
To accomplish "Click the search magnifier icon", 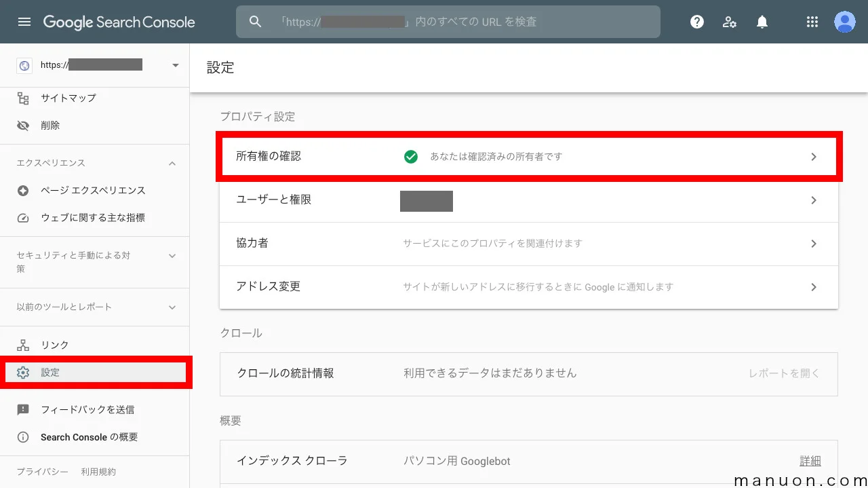I will click(x=255, y=22).
